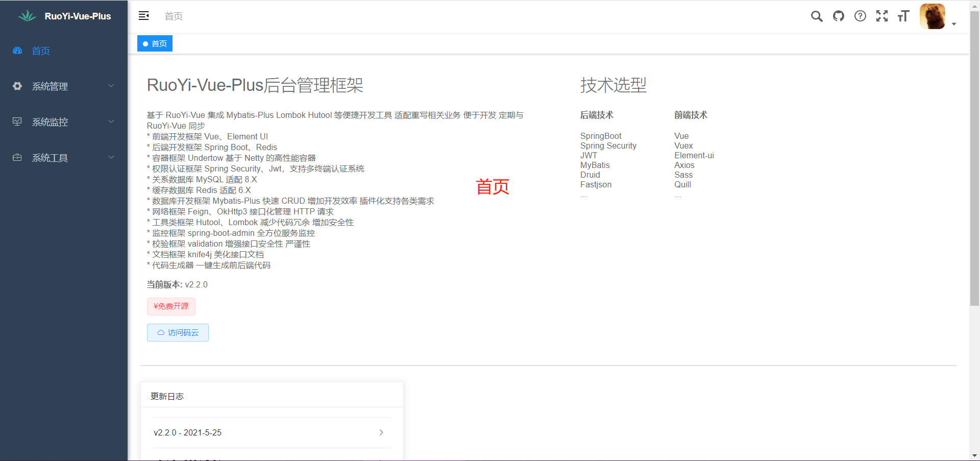Click the line about 文档框架 knife4j
The width and height of the screenshot is (980, 461).
[x=206, y=254]
